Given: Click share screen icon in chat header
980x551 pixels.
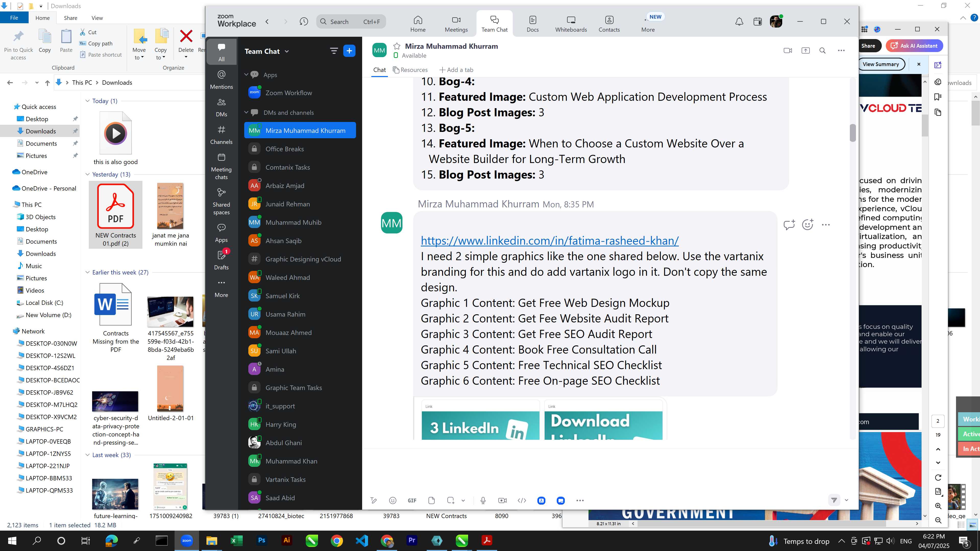Looking at the screenshot, I should pyautogui.click(x=805, y=51).
